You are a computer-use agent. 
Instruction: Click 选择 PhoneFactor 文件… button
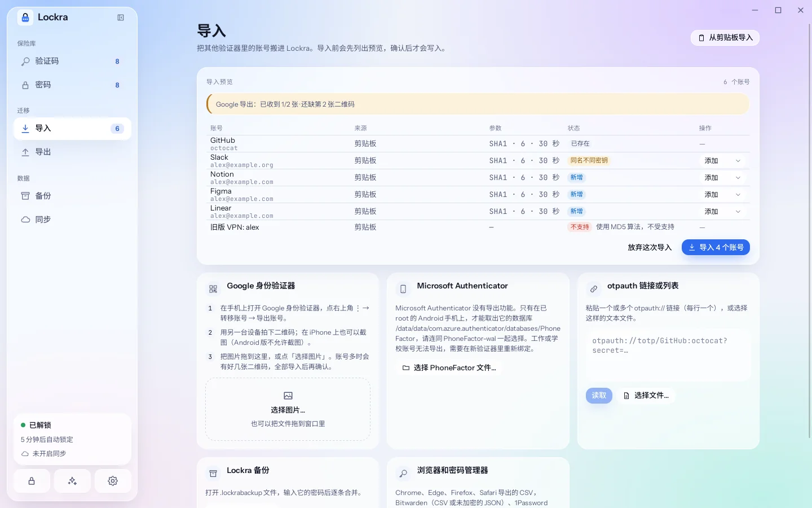(449, 368)
